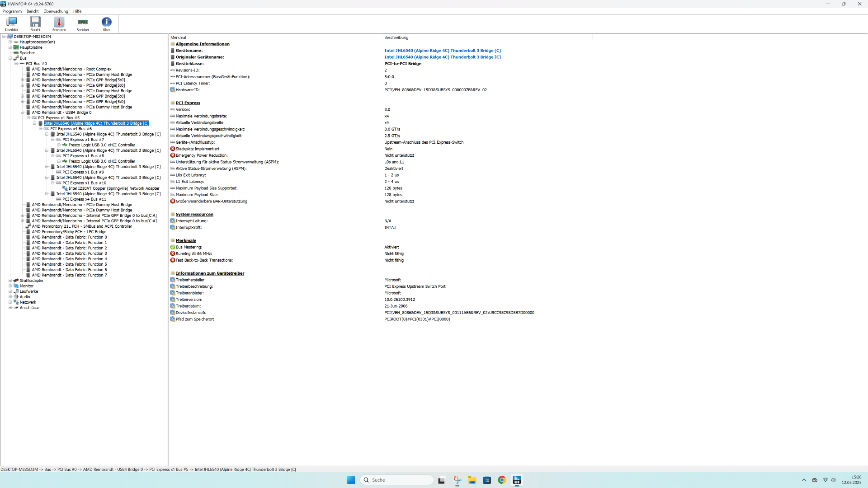Screen dimensions: 868x488
Task: Expand the Netzwerk node
Action: [x=10, y=302]
